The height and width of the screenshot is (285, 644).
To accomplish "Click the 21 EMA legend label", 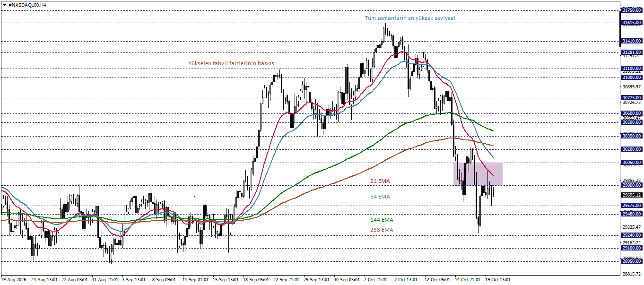I will point(380,181).
